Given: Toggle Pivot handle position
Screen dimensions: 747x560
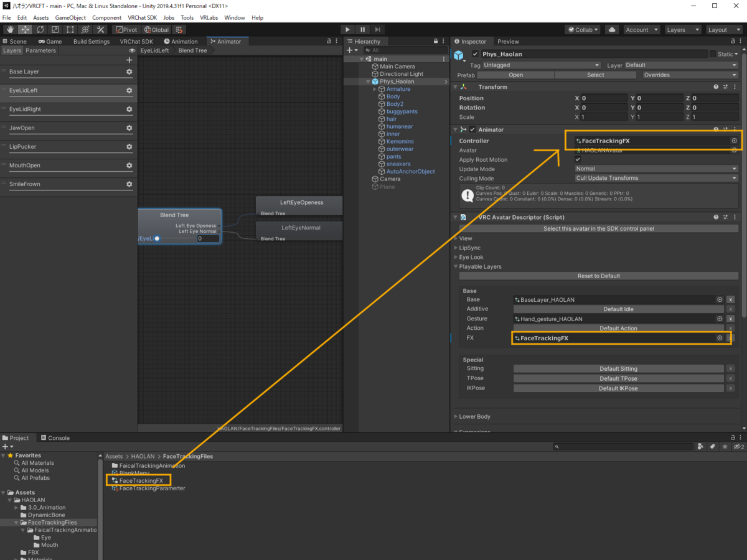Looking at the screenshot, I should (x=127, y=29).
